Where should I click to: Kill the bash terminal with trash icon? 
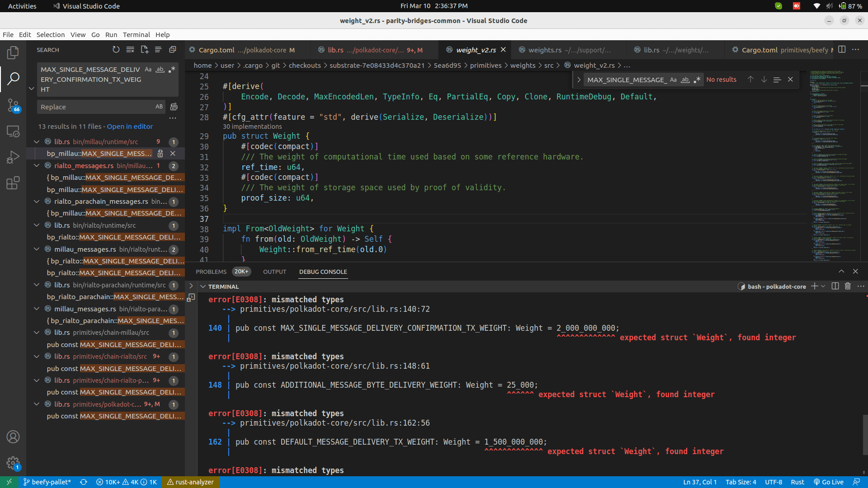tap(848, 286)
